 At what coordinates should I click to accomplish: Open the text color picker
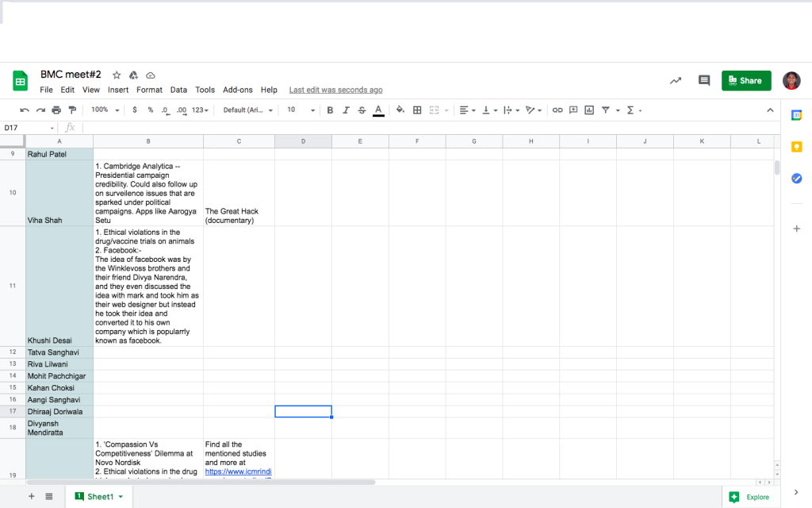378,110
